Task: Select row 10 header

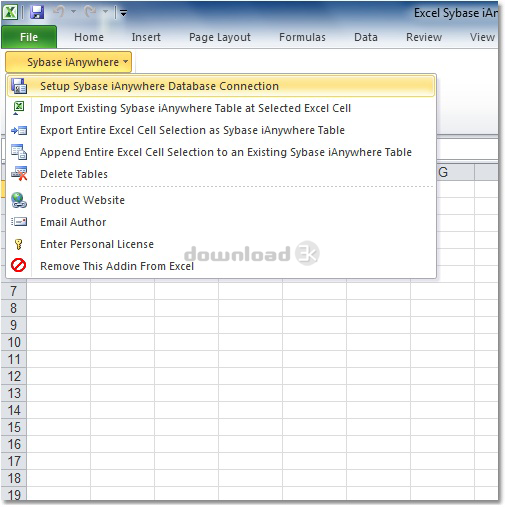Action: point(14,342)
